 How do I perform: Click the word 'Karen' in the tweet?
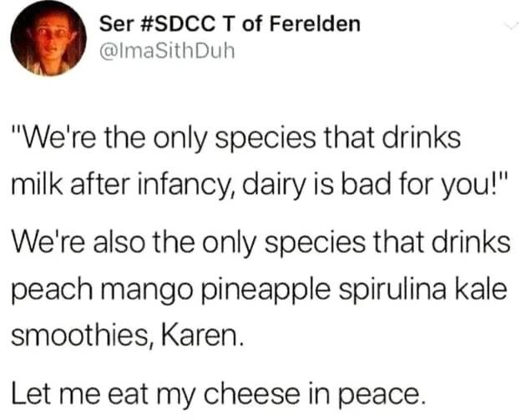tap(199, 336)
